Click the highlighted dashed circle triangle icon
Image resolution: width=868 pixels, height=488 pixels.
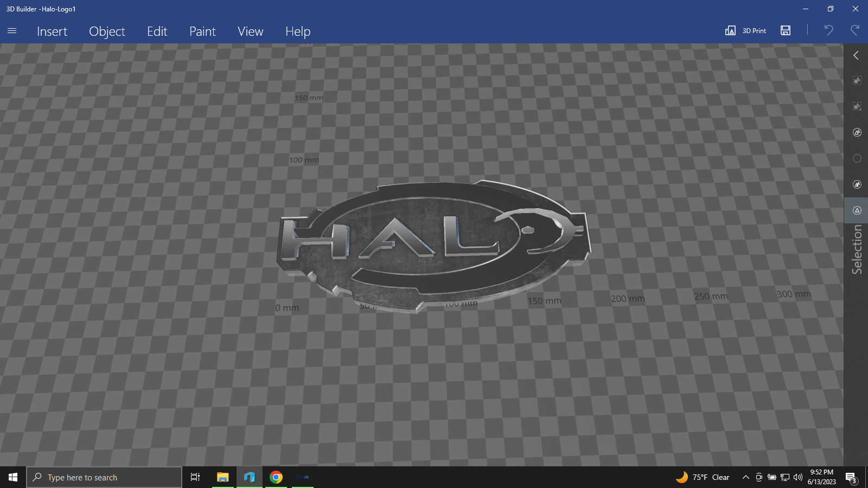click(857, 210)
